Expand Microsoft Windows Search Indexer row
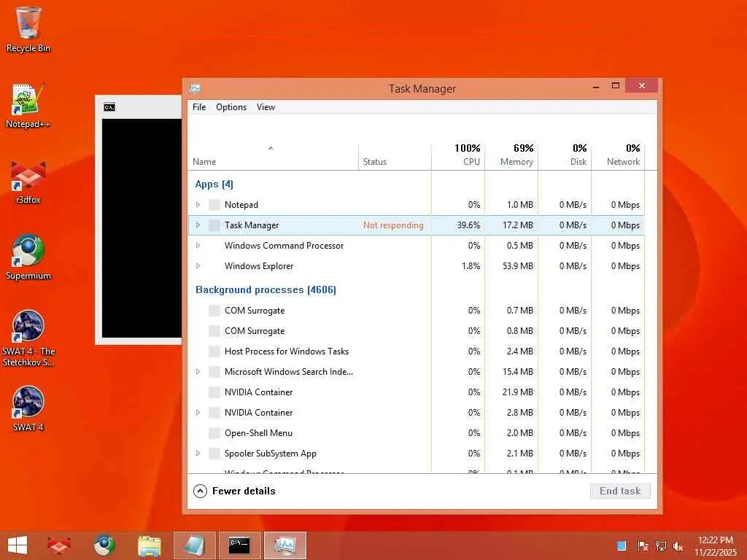Image resolution: width=747 pixels, height=560 pixels. pyautogui.click(x=198, y=372)
